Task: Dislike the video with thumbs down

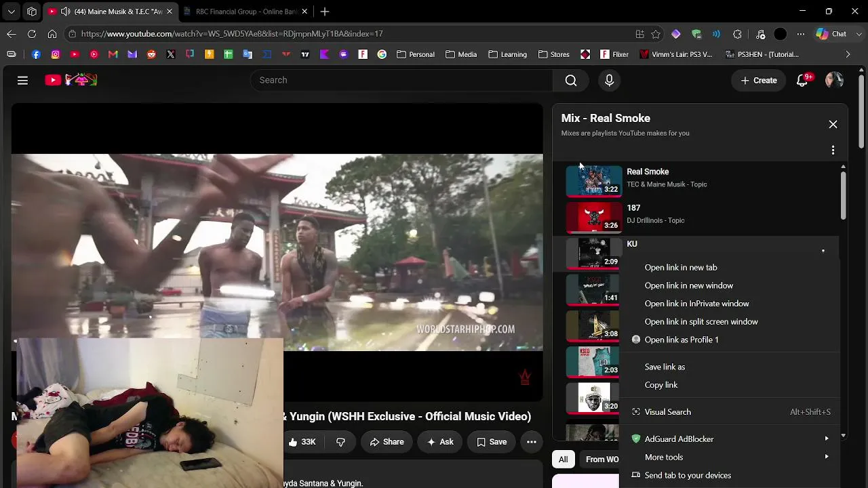Action: 340,442
